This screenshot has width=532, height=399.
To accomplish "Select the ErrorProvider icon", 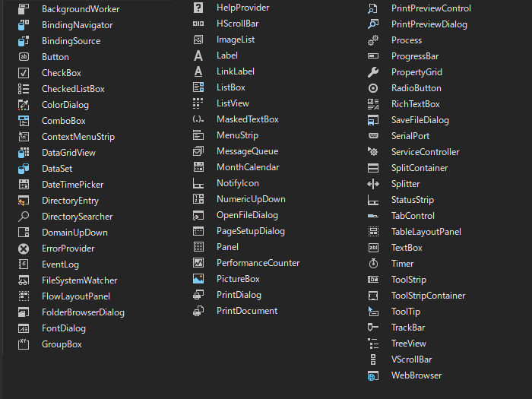I will coord(24,249).
